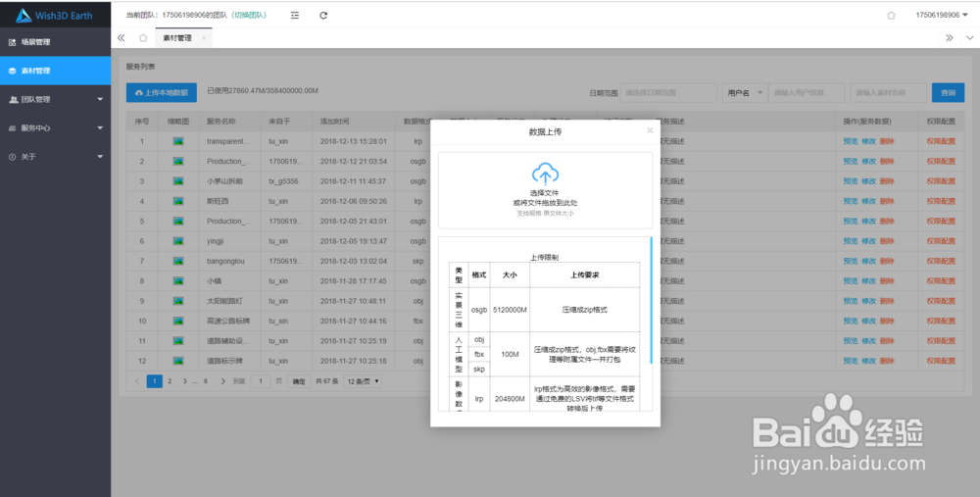This screenshot has height=497, width=980.
Task: Open thumbnail of 小茅山拆前 row
Action: 178,181
